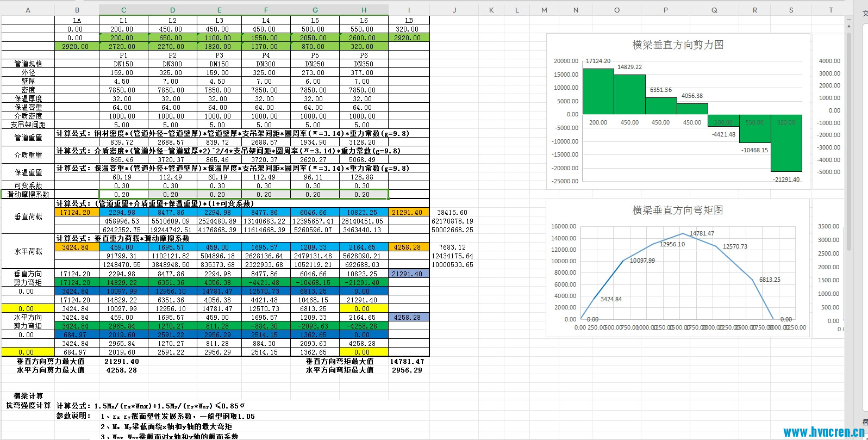Click the 横梁垂直方向弯矩图 chart title
Screen dimensions: 868x440
coord(677,210)
